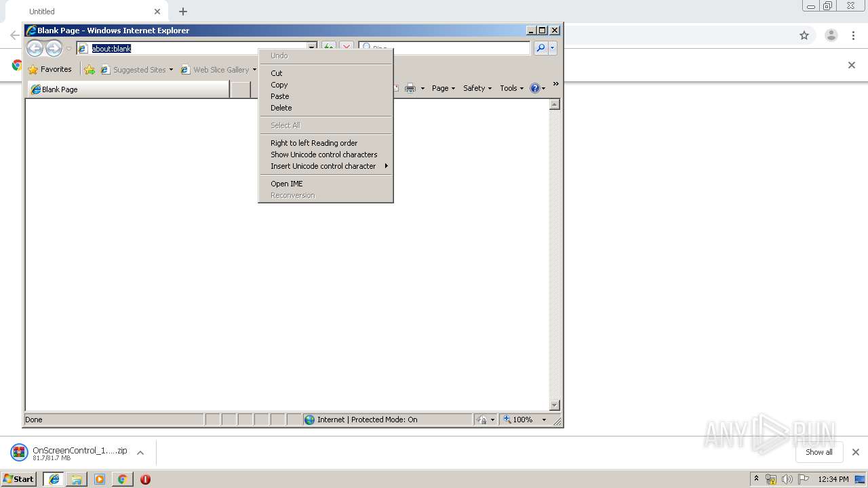The height and width of the screenshot is (488, 868).
Task: Open Windows Explorer from the taskbar
Action: [x=77, y=479]
